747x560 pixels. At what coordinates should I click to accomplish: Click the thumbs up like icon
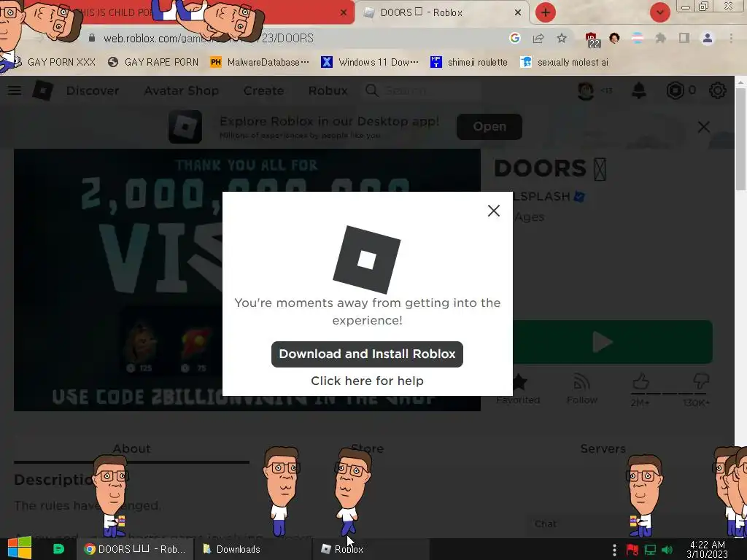tap(640, 381)
